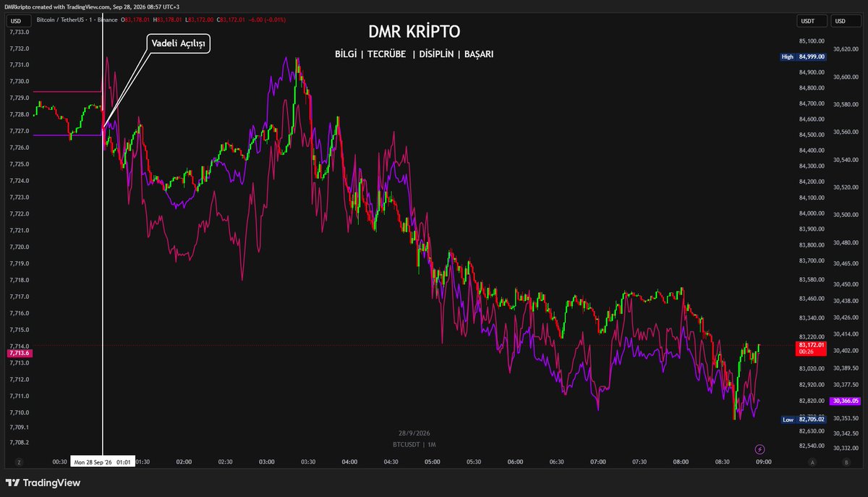Click the A scale button
The height and width of the screenshot is (497, 868).
click(x=812, y=462)
